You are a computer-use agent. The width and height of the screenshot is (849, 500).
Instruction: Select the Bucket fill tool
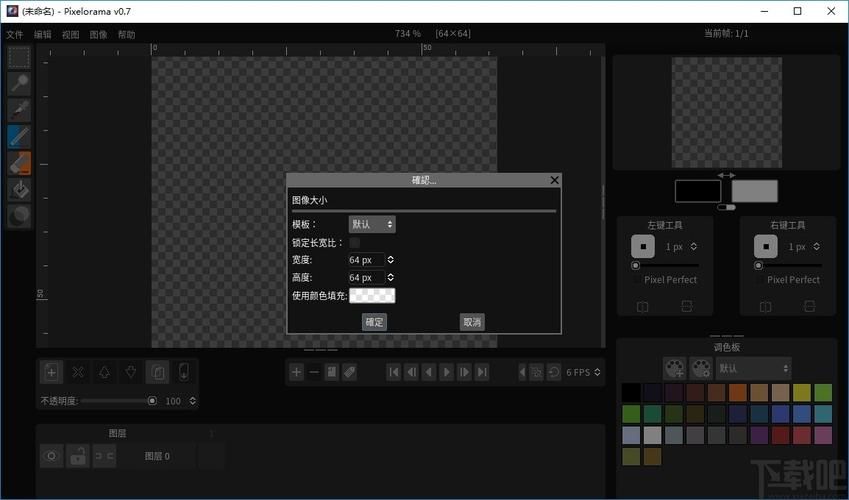click(19, 188)
